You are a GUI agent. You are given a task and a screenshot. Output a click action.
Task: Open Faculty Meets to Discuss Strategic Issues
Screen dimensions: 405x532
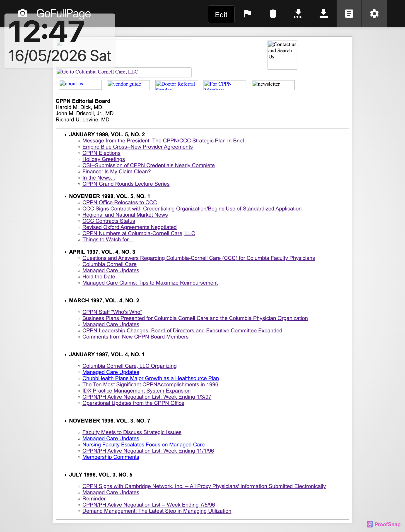[x=132, y=432]
